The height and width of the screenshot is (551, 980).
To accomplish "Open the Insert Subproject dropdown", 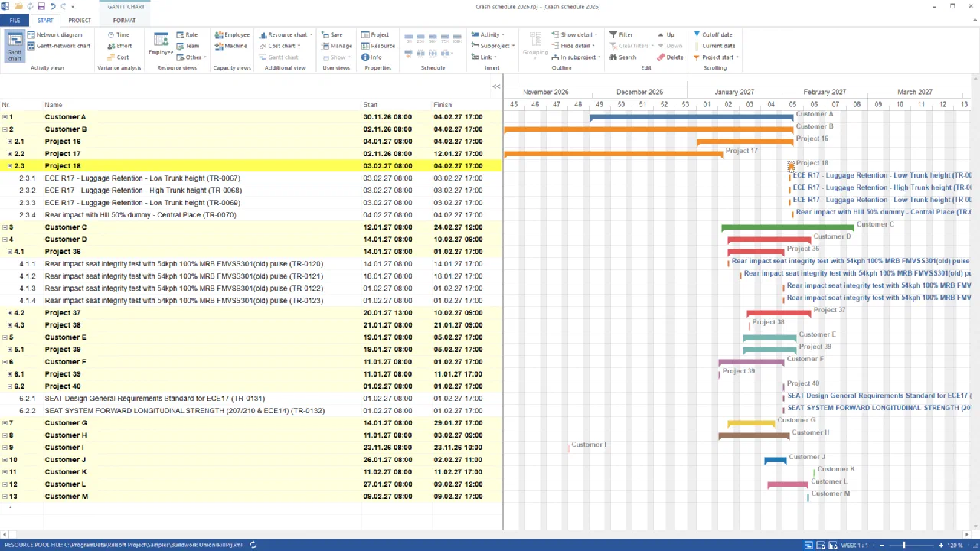I will click(492, 46).
